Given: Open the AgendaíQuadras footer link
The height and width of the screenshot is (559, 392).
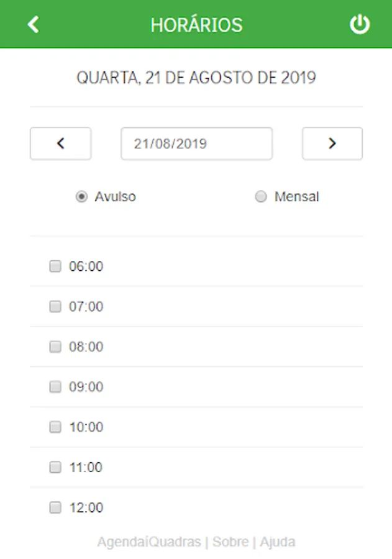Looking at the screenshot, I should pos(149,542).
